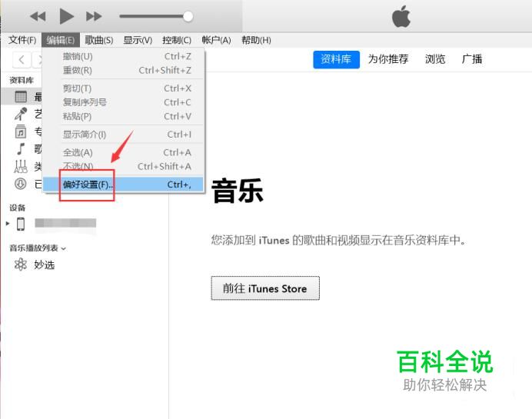Open 偏好设置(F)... preferences entry
The height and width of the screenshot is (419, 532).
[123, 185]
